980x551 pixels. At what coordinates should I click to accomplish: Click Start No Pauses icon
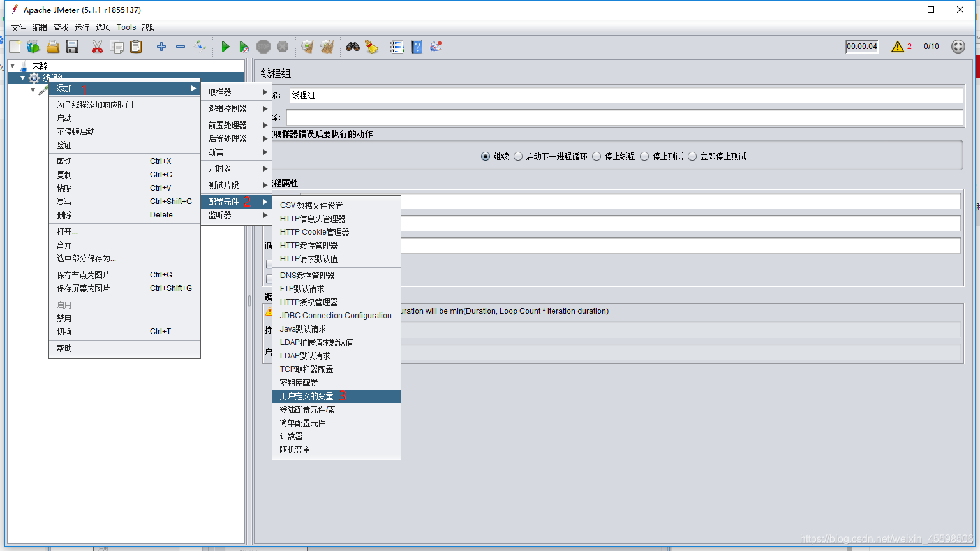click(244, 47)
